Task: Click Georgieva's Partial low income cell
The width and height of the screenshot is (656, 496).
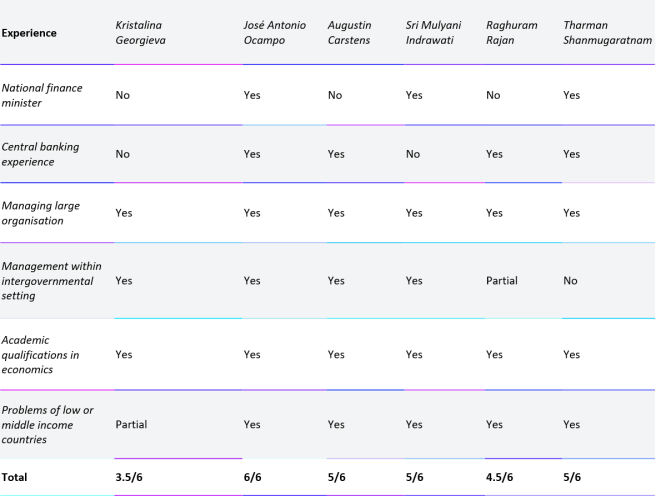Action: point(131,424)
